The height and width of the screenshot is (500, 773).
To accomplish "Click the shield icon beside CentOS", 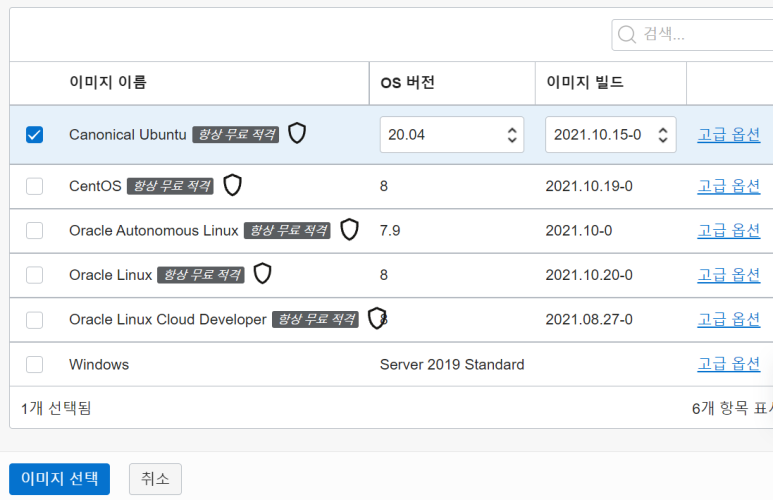I will pos(232,185).
